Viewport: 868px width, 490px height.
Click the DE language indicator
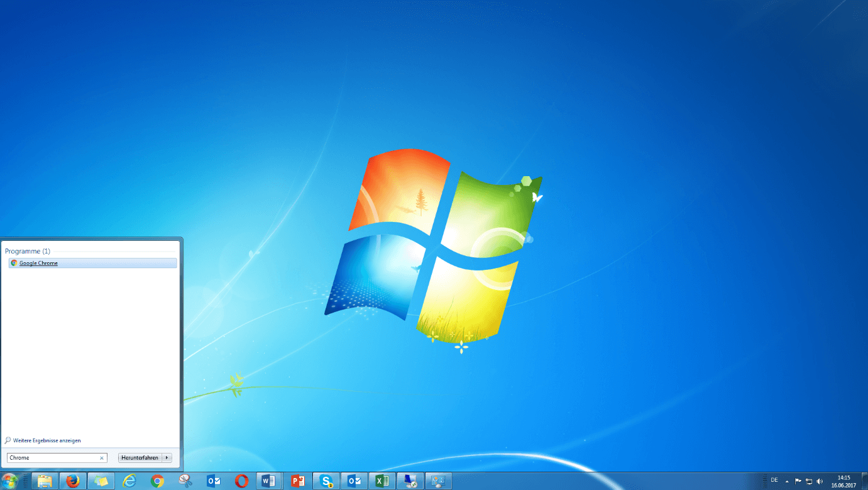click(x=774, y=481)
